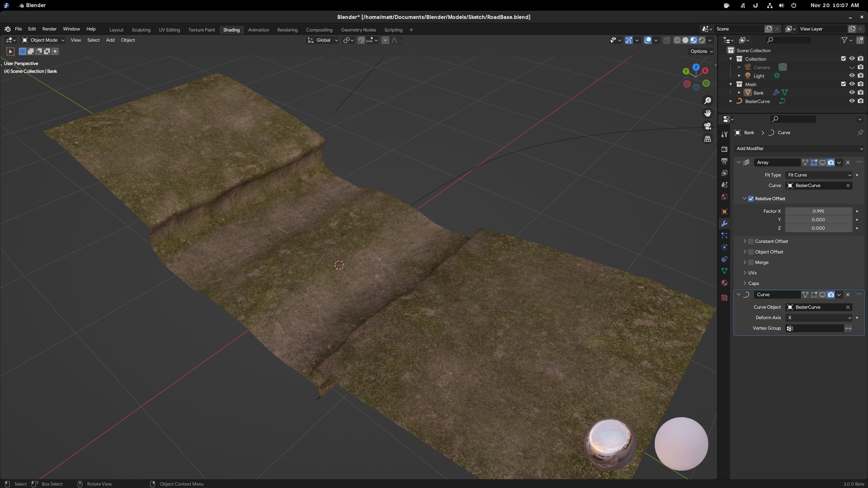
Task: Open the Add Modifier dropdown
Action: pyautogui.click(x=799, y=148)
